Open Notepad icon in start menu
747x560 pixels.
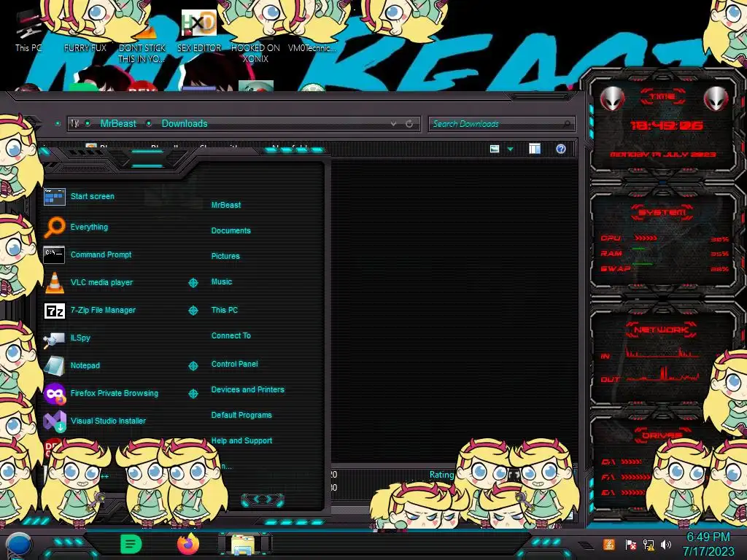tap(54, 366)
